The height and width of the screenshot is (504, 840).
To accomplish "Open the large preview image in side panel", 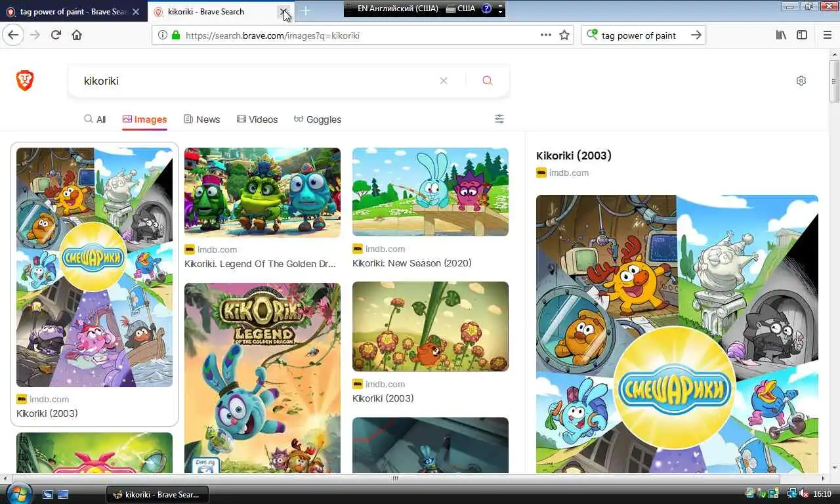I will [677, 333].
